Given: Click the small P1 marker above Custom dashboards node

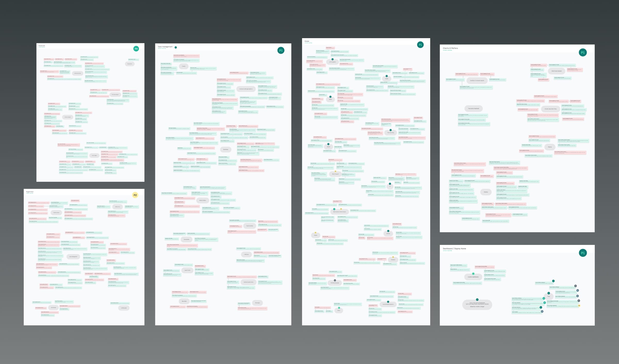Looking at the screenshot, I should [473, 274].
